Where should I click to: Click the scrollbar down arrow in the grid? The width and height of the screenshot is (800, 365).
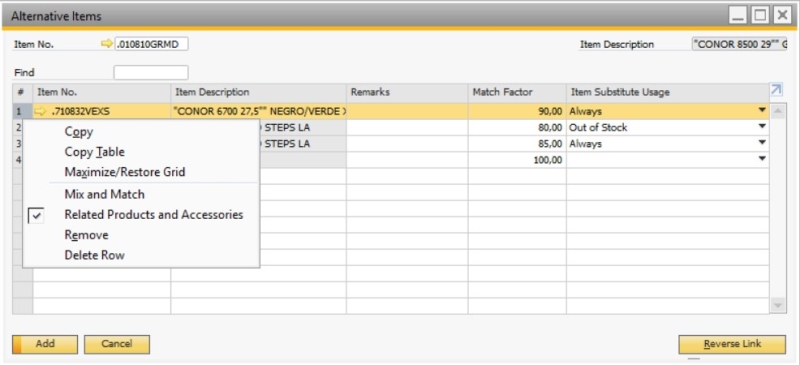[x=777, y=305]
